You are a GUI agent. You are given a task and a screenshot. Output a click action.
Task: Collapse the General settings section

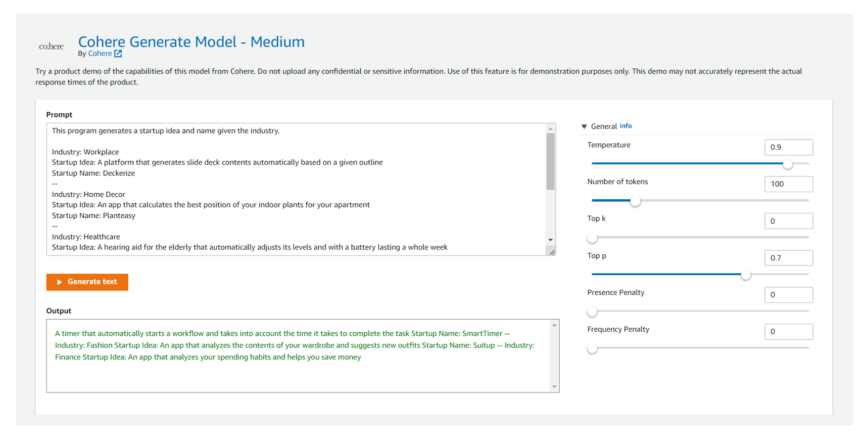[x=584, y=126]
